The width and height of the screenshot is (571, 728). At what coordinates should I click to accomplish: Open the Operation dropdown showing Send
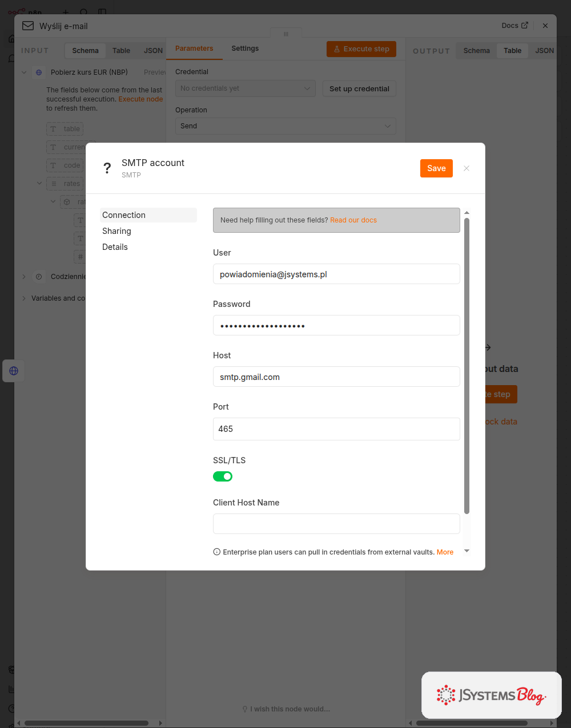pyautogui.click(x=285, y=126)
